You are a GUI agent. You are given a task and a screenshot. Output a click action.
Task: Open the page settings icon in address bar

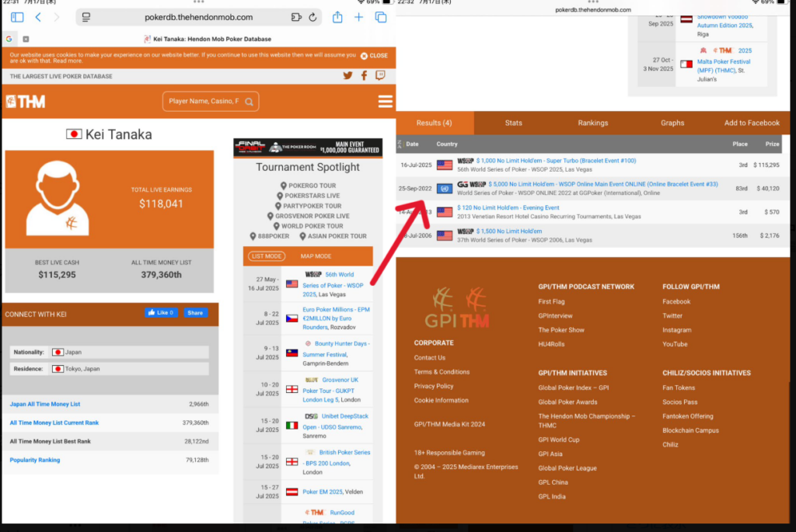click(86, 17)
